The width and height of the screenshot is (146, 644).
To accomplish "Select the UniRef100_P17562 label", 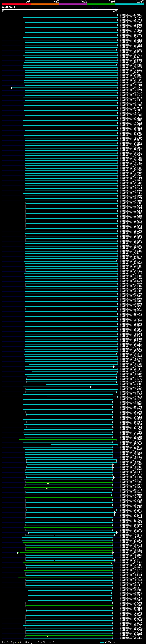I will (x=131, y=32).
